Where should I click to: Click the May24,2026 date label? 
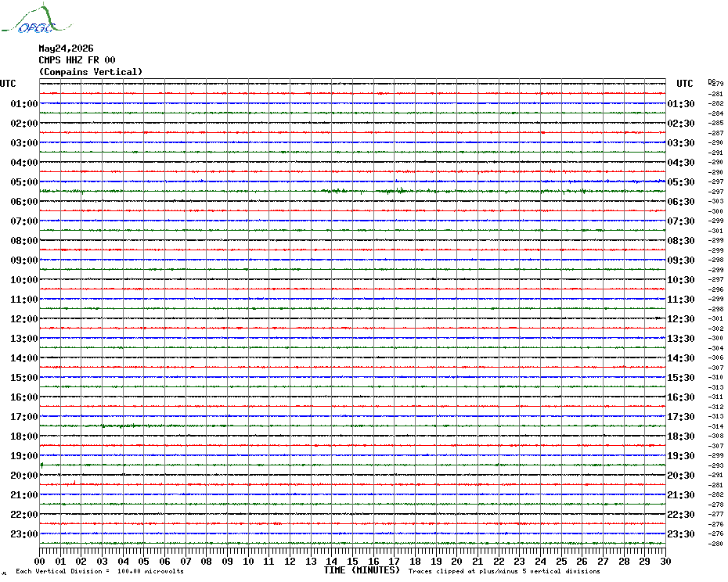point(66,48)
